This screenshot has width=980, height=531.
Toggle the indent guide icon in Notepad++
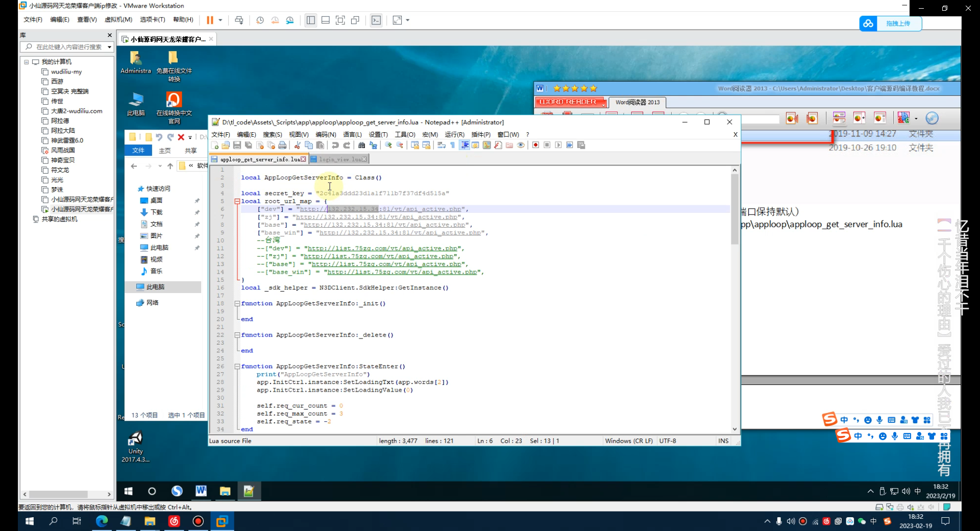tap(464, 146)
